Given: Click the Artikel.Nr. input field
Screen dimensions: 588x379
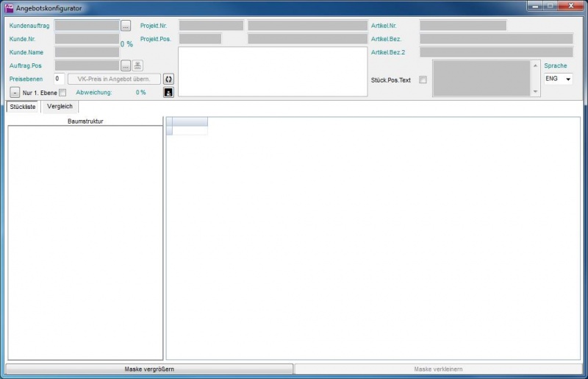Looking at the screenshot, I should pos(463,26).
